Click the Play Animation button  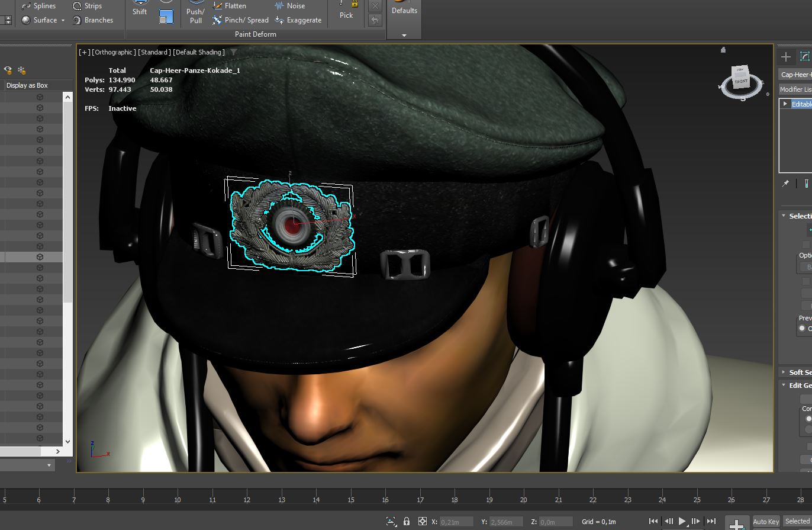click(682, 521)
